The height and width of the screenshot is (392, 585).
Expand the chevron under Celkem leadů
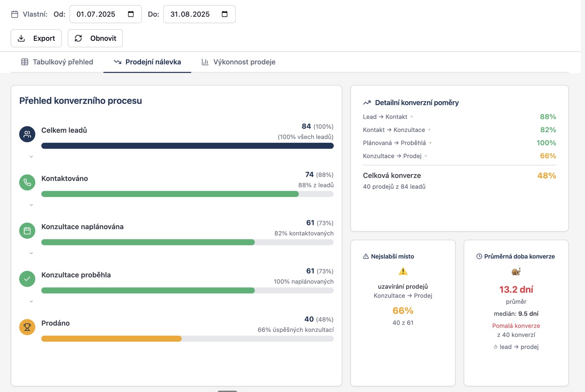point(31,157)
